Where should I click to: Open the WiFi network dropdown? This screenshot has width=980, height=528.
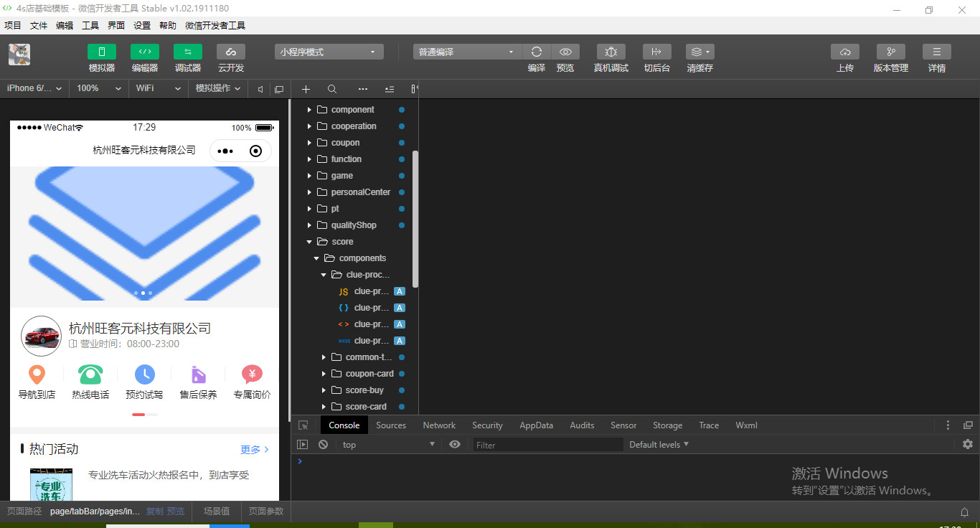click(x=159, y=88)
